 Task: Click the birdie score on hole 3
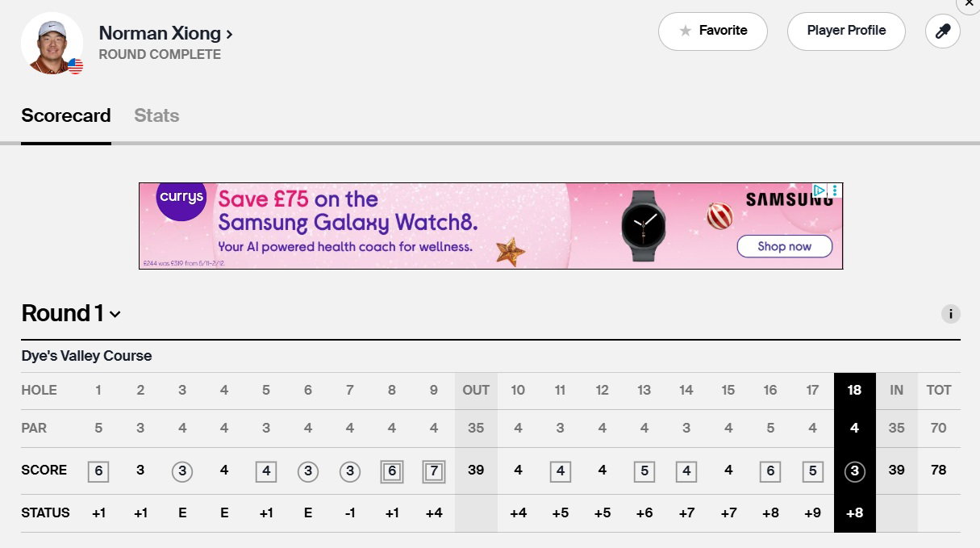[x=182, y=470]
